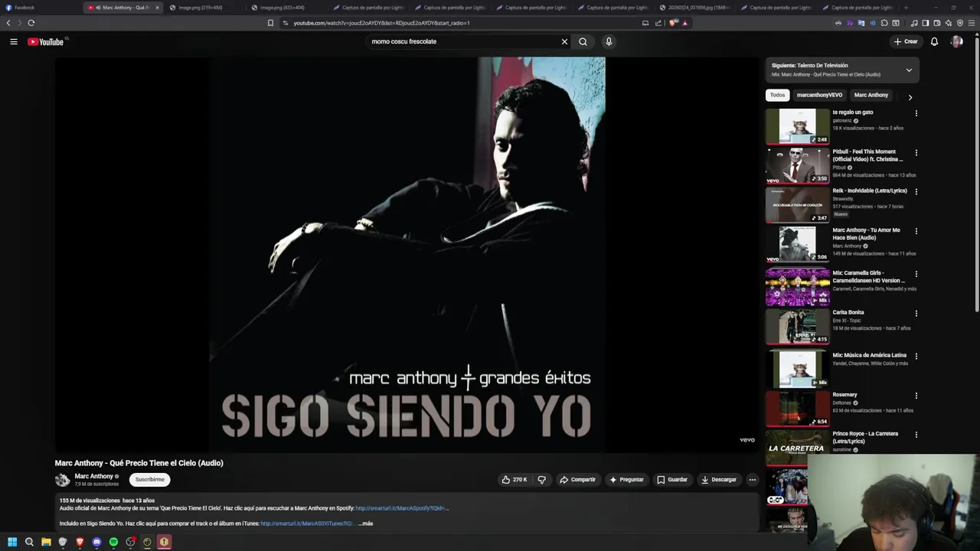Open Carita Bonita thumbnail
Screen dimensions: 980x551
point(797,326)
